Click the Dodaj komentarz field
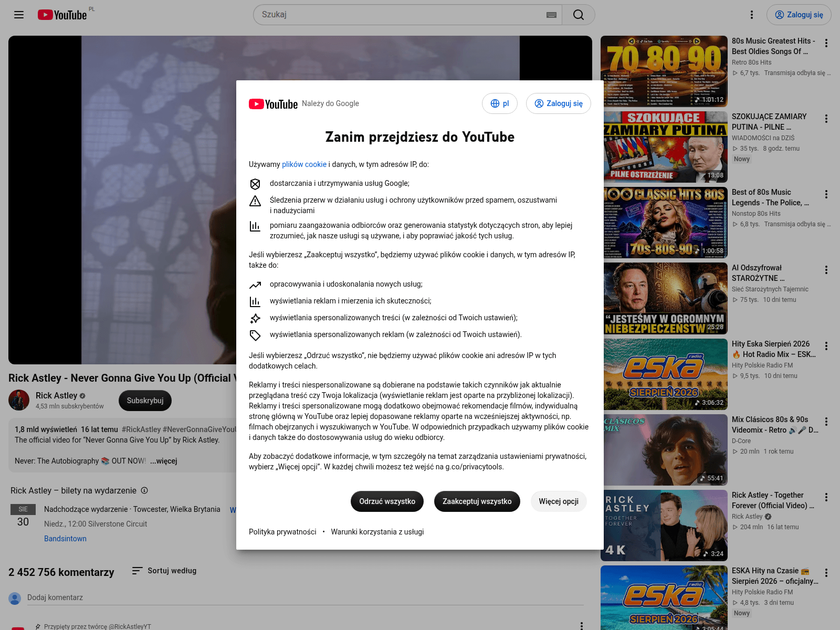This screenshot has height=630, width=840. (306, 597)
